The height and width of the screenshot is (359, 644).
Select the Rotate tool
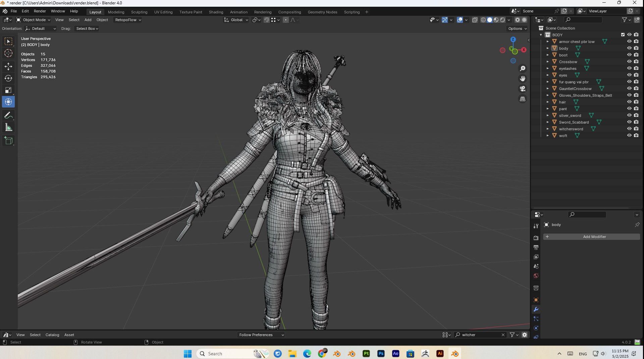click(8, 78)
